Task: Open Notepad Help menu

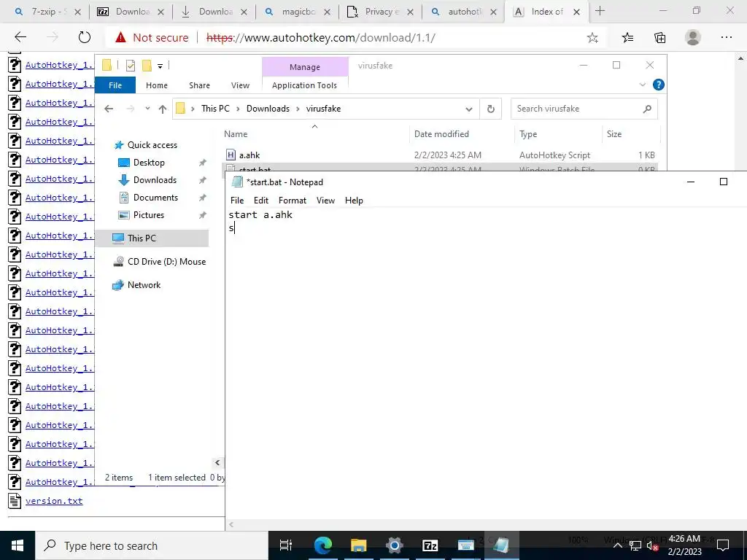Action: coord(354,201)
